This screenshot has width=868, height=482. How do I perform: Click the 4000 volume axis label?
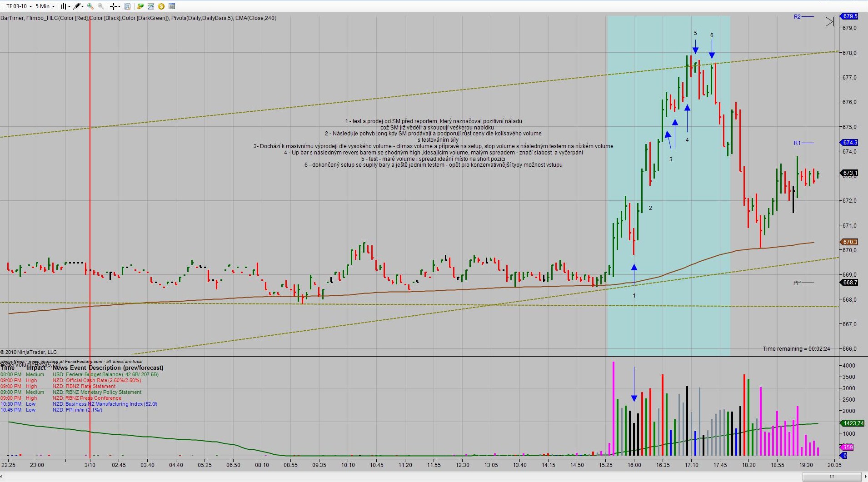click(849, 365)
